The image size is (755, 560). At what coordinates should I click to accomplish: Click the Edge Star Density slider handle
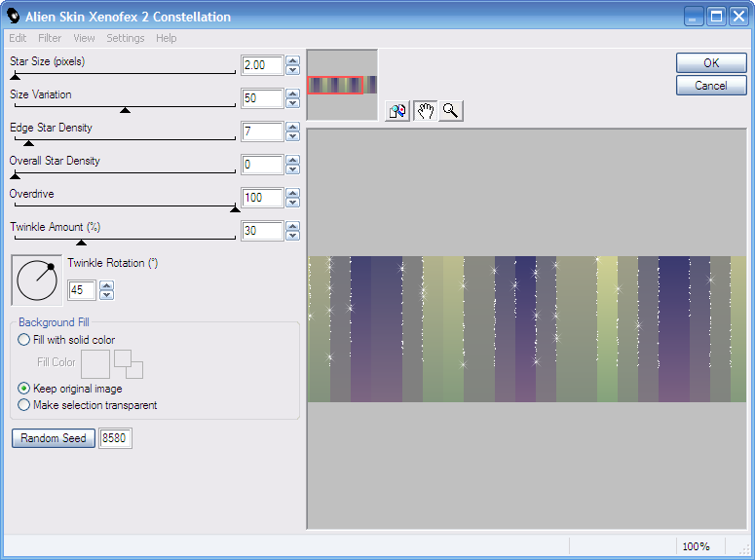pyautogui.click(x=29, y=143)
